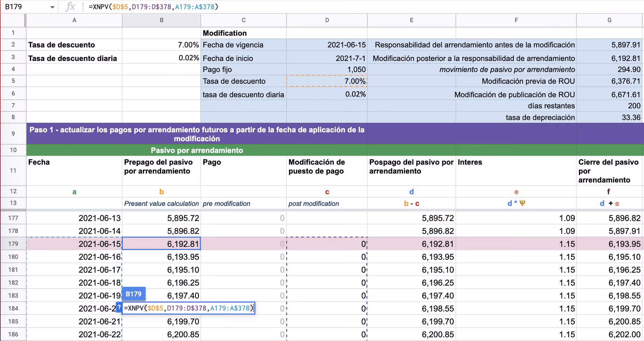The height and width of the screenshot is (341, 644).
Task: Select the purple Paso 1 banner cell
Action: pyautogui.click(x=197, y=134)
